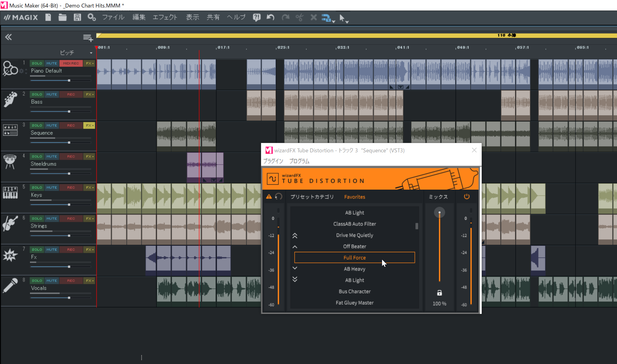
Task: Click the Piano Default volume slider handle
Action: click(69, 80)
